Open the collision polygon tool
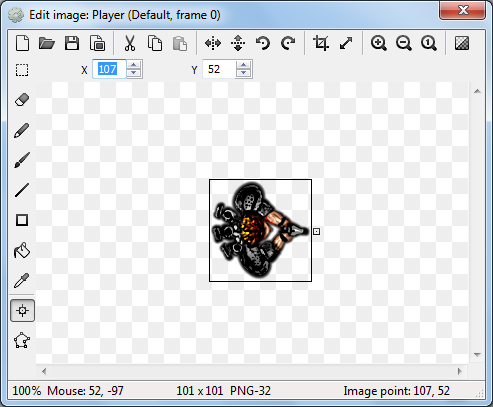The width and height of the screenshot is (493, 407). (x=22, y=341)
